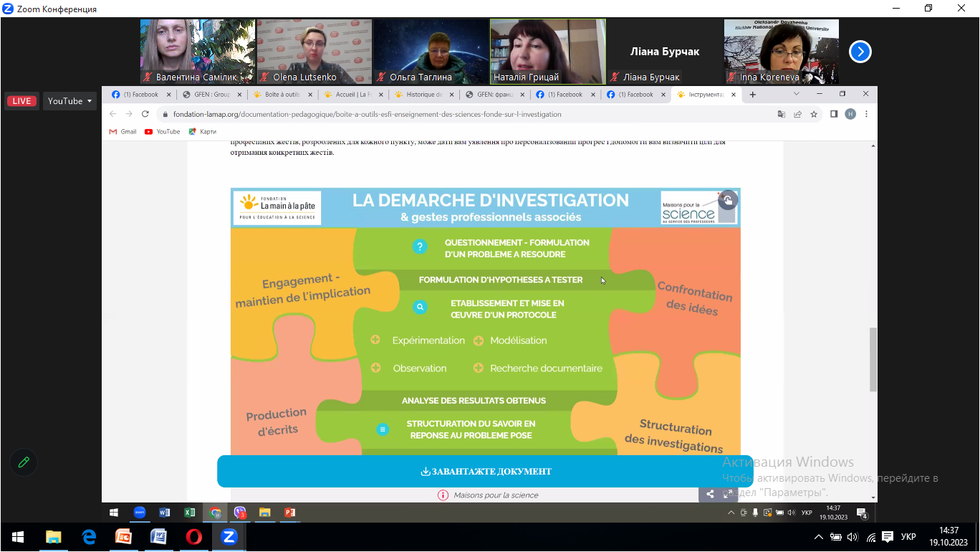Click the question mark icon beside Questionnement
Image resolution: width=980 pixels, height=552 pixels.
coord(420,247)
